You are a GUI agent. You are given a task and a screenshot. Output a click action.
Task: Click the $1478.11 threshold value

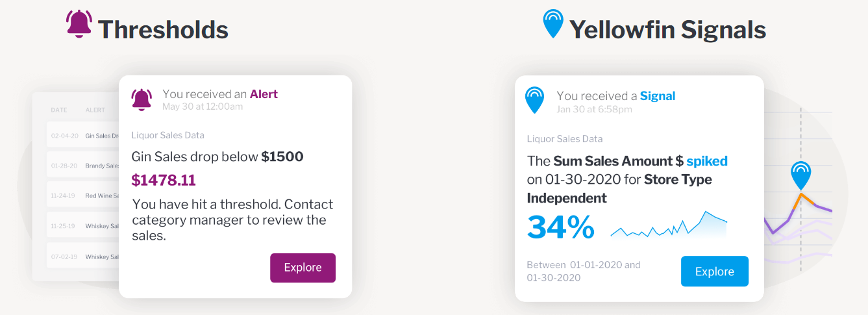tap(164, 180)
